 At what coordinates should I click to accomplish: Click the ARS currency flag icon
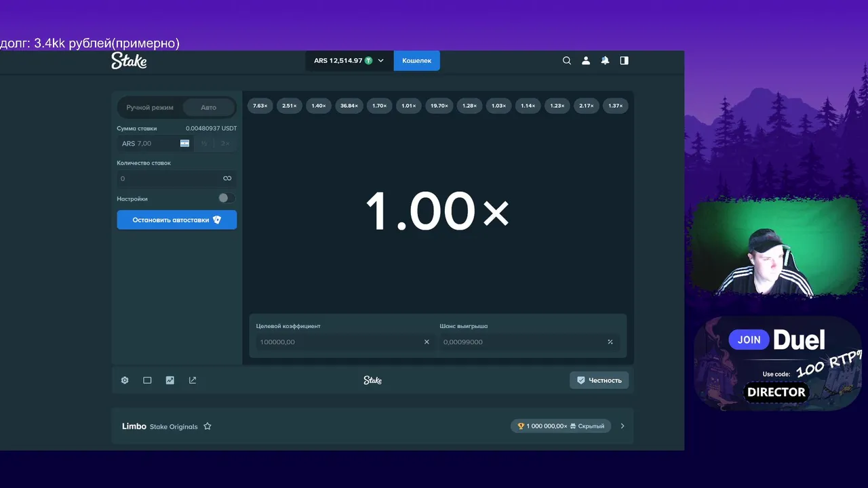tap(184, 144)
